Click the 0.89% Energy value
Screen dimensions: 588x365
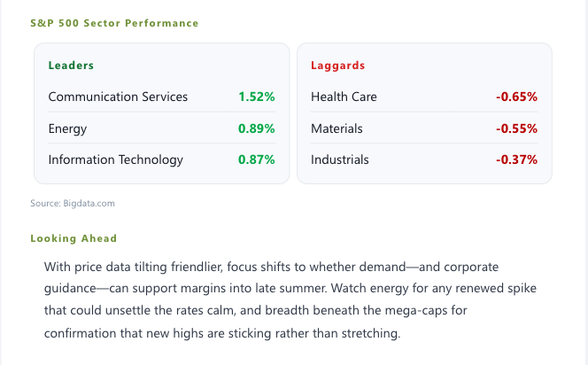(x=257, y=128)
